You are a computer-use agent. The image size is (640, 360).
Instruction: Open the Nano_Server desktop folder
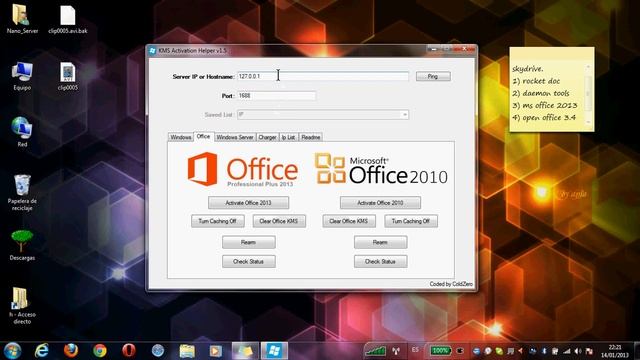[22, 19]
